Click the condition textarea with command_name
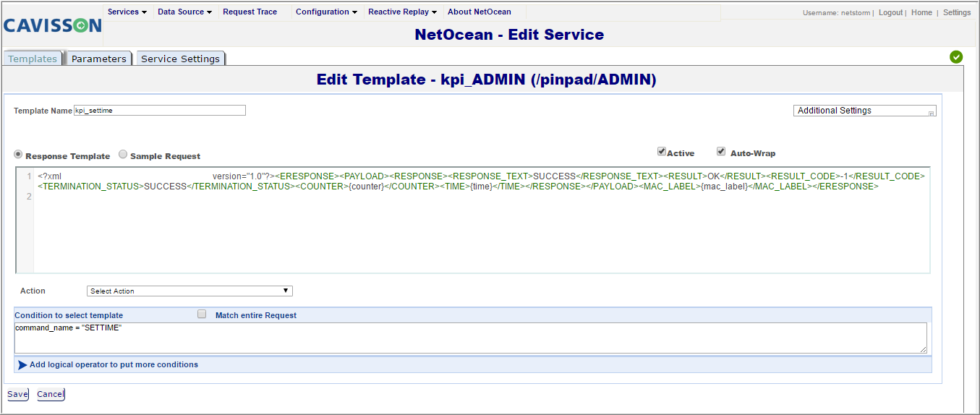This screenshot has width=980, height=415. (471, 338)
